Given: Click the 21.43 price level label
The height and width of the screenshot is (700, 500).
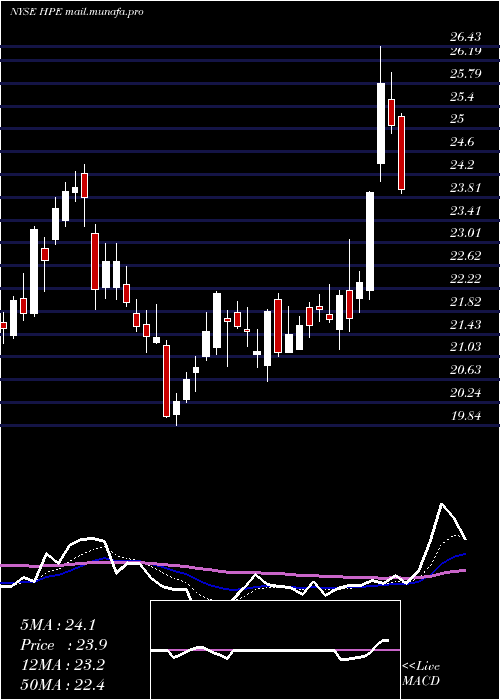Looking at the screenshot, I should (466, 325).
